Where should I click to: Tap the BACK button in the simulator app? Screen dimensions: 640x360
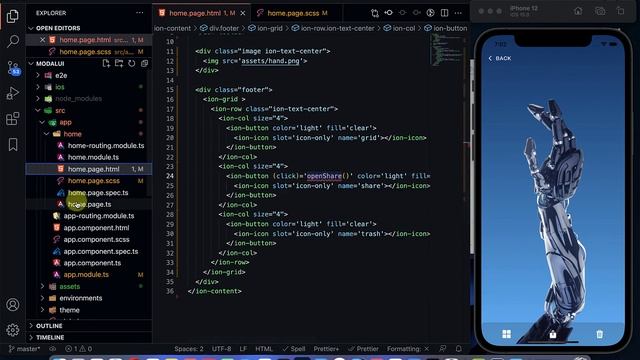[500, 58]
